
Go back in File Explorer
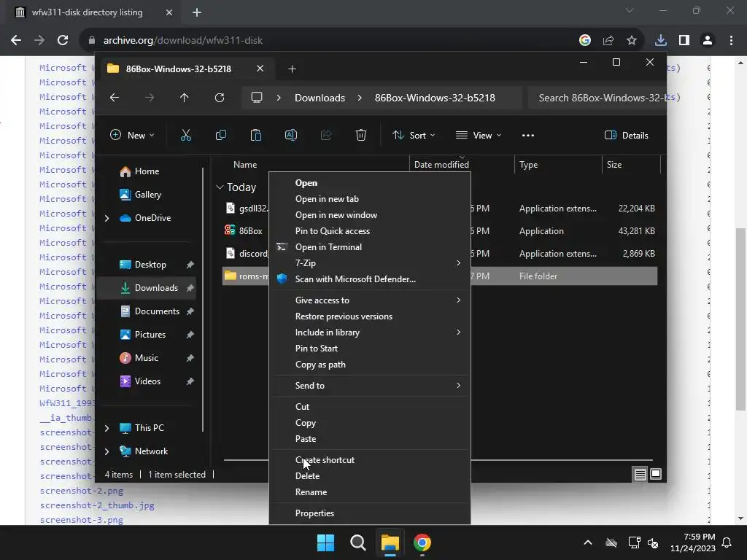(115, 98)
